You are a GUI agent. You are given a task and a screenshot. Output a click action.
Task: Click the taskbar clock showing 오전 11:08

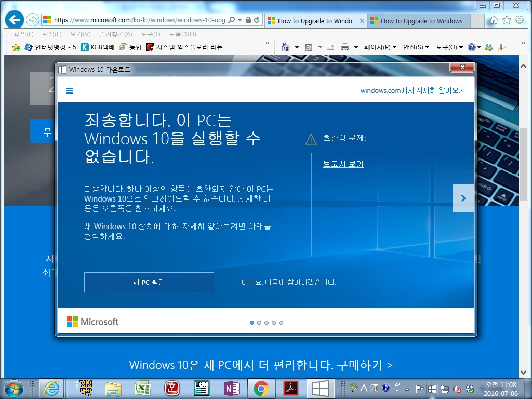501,389
